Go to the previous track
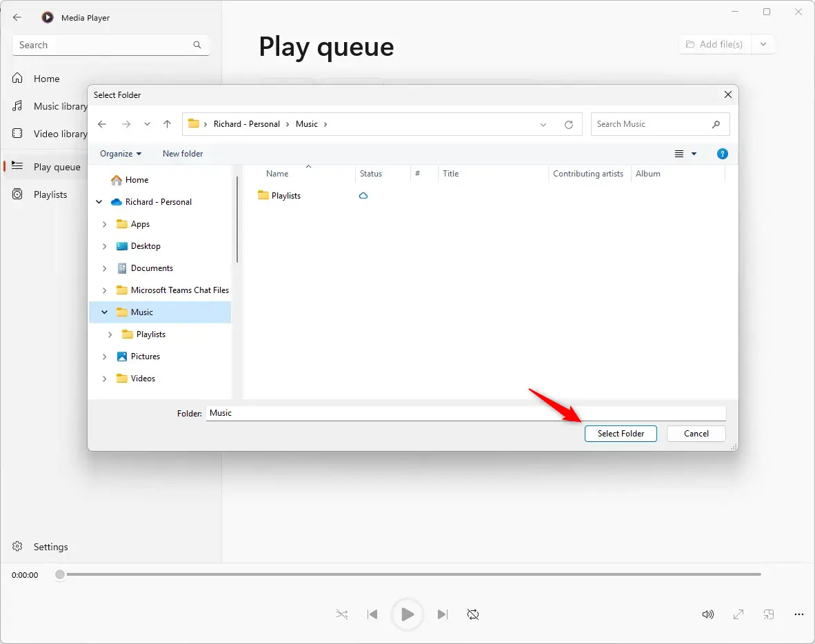 pos(372,614)
